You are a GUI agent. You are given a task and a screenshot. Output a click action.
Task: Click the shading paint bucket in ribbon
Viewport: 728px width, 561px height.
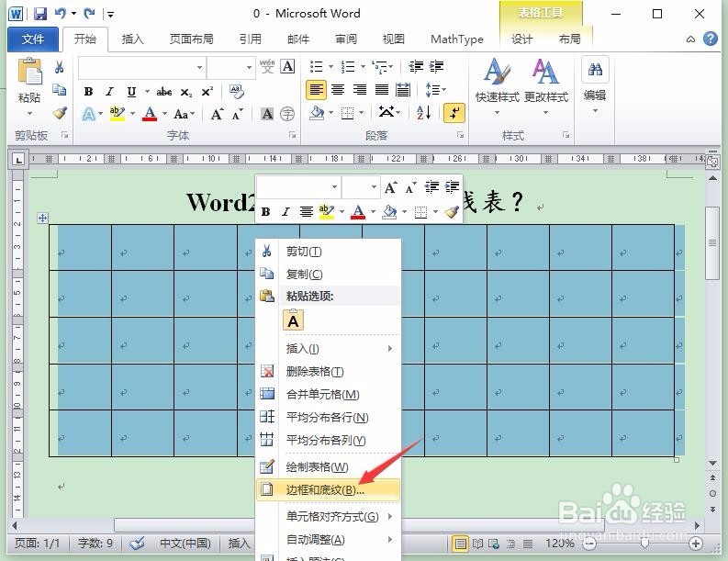pyautogui.click(x=317, y=112)
